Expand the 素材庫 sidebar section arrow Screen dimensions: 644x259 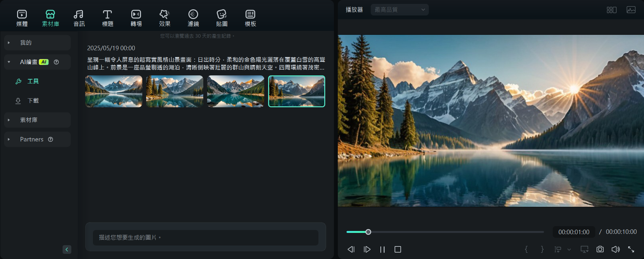(9, 120)
